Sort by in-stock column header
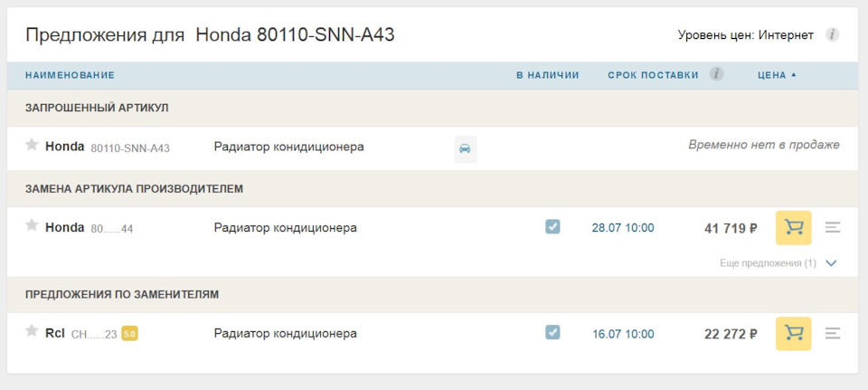868x390 pixels. [547, 75]
